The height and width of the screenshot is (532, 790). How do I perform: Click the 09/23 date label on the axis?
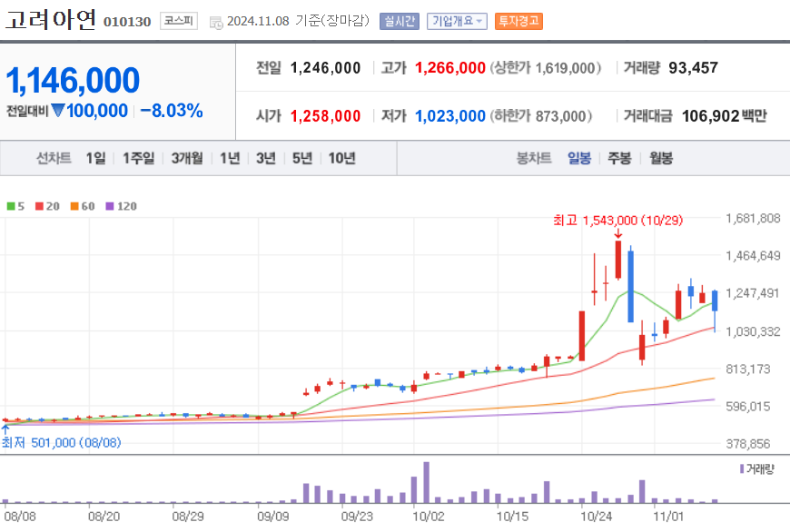[357, 517]
